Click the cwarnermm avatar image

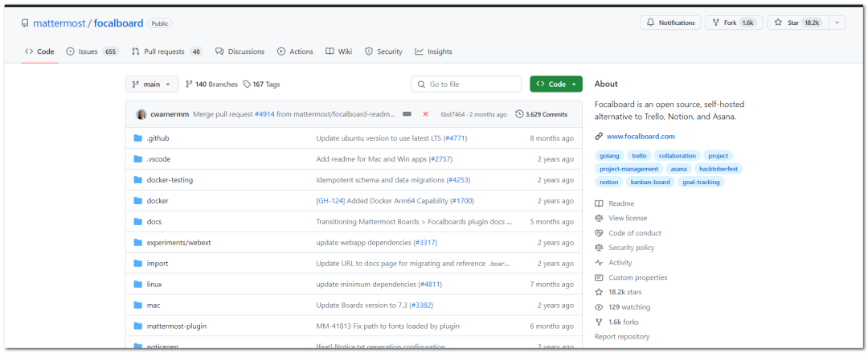click(x=141, y=114)
